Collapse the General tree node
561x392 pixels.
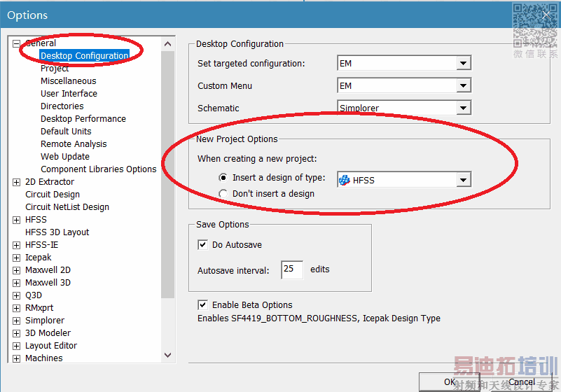coord(16,43)
